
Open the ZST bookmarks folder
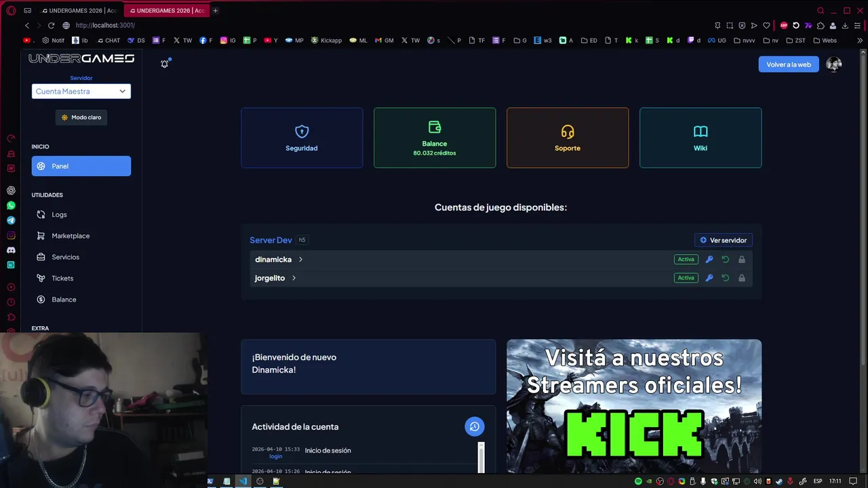tap(795, 41)
